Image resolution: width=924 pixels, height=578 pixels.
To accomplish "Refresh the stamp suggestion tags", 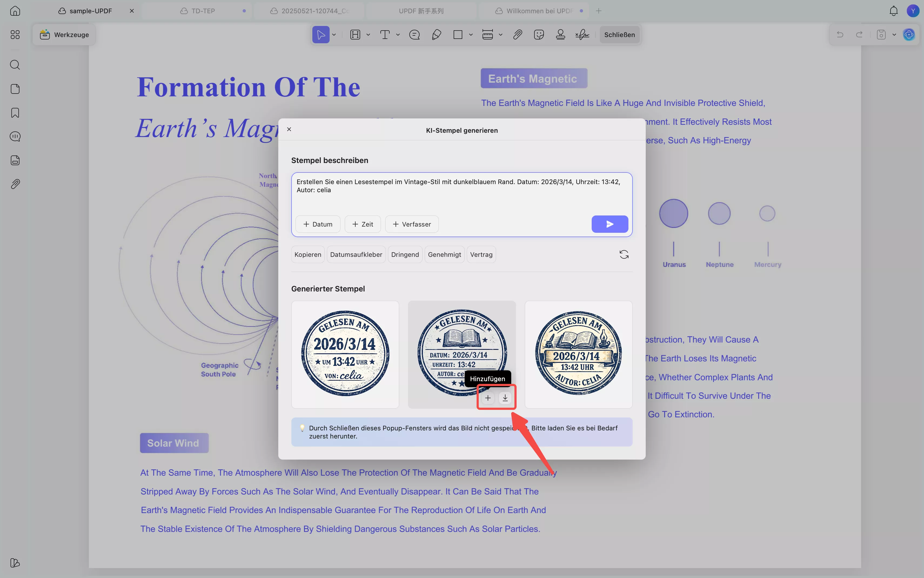I will pos(624,255).
